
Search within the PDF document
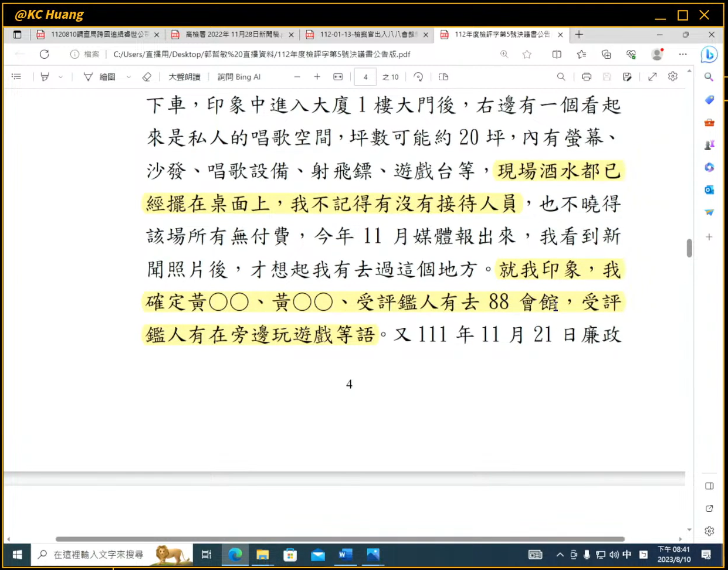(x=561, y=77)
